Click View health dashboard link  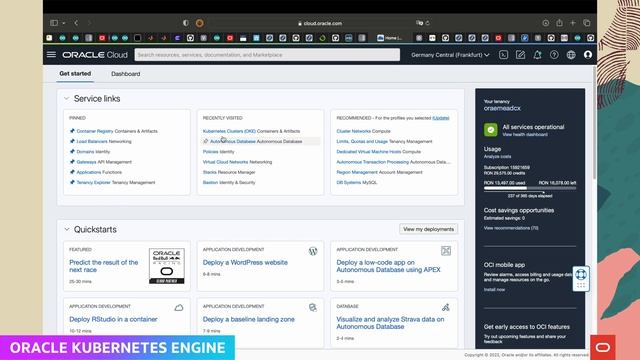click(525, 134)
